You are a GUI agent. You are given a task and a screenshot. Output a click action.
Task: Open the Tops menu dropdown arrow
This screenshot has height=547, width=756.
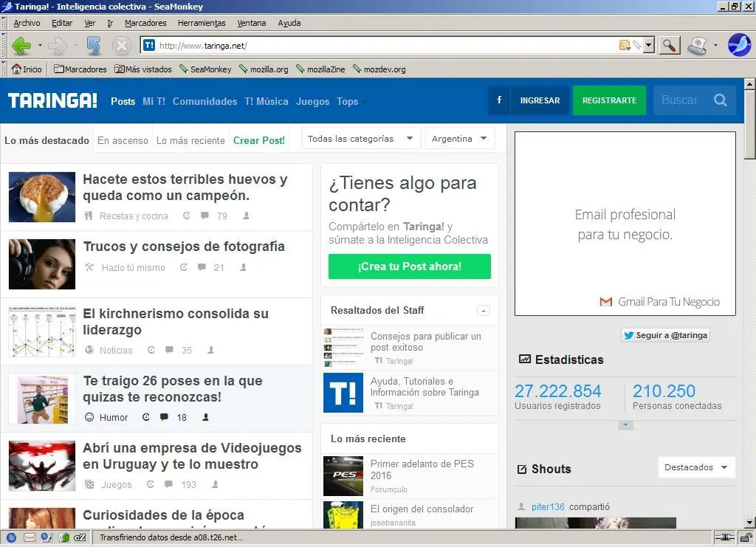tap(365, 102)
